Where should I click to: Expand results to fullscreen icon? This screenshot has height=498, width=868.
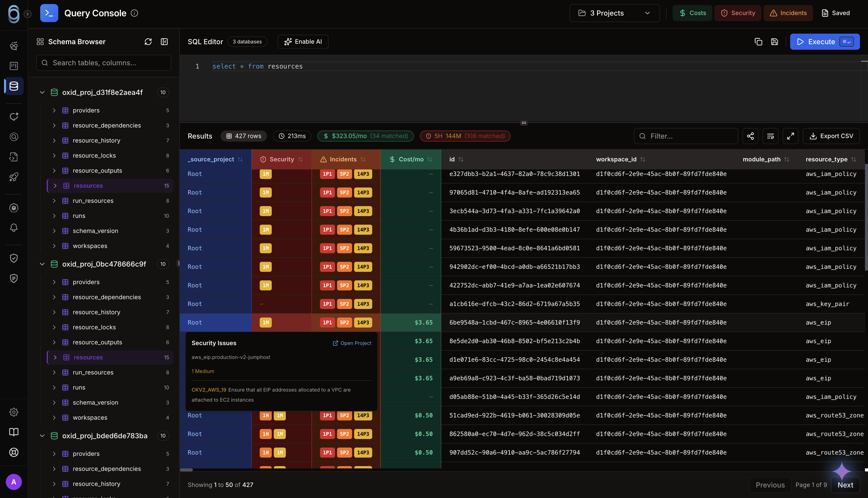(790, 136)
